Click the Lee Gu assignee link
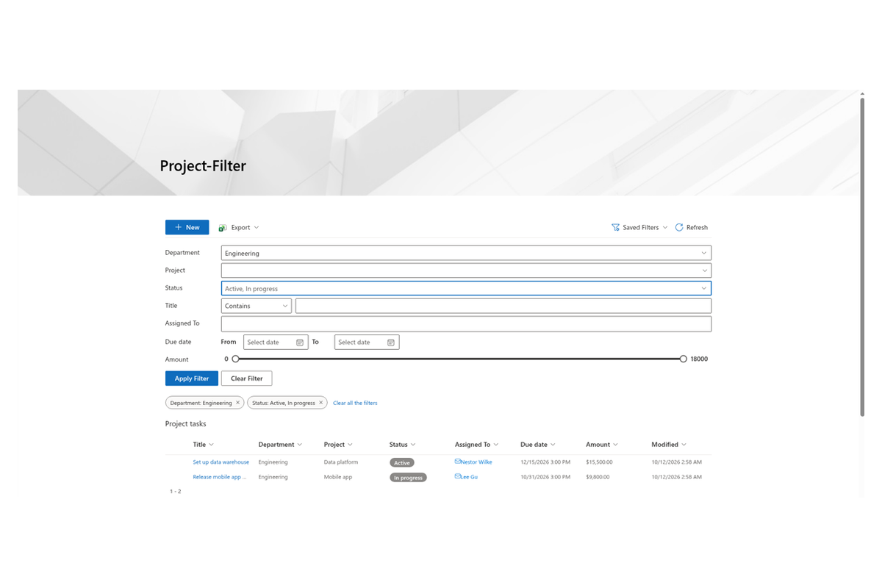882x588 pixels. coord(469,477)
